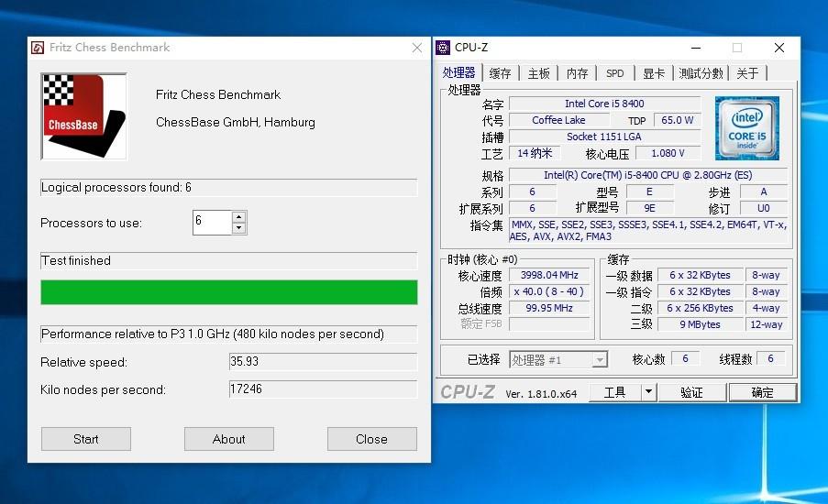Switch to the 主板 tab
Image resolution: width=828 pixels, height=504 pixels.
pyautogui.click(x=538, y=73)
